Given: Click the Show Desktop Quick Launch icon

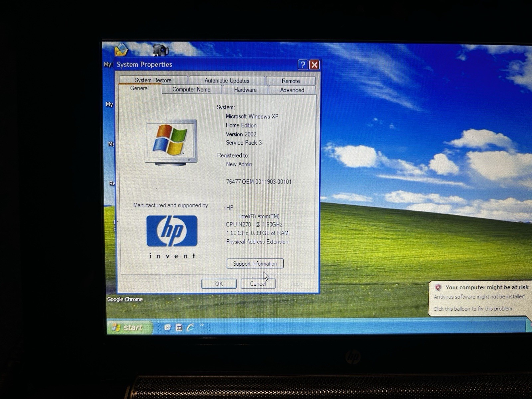Looking at the screenshot, I should [179, 328].
